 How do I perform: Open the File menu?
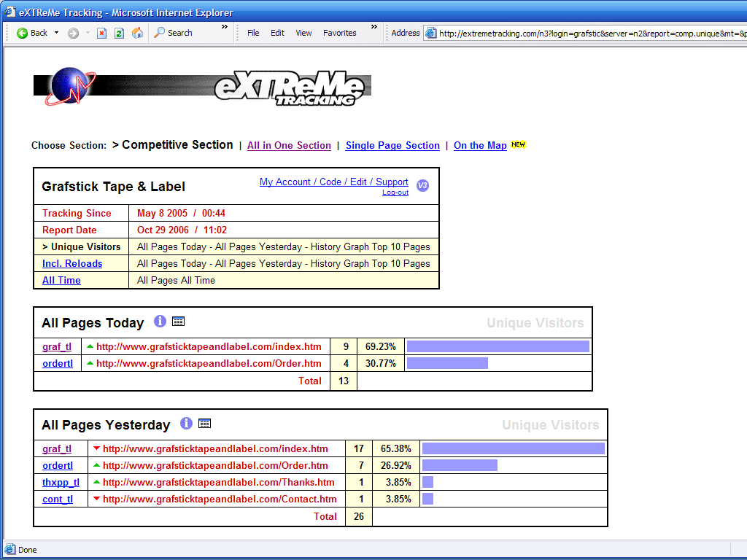pyautogui.click(x=253, y=33)
